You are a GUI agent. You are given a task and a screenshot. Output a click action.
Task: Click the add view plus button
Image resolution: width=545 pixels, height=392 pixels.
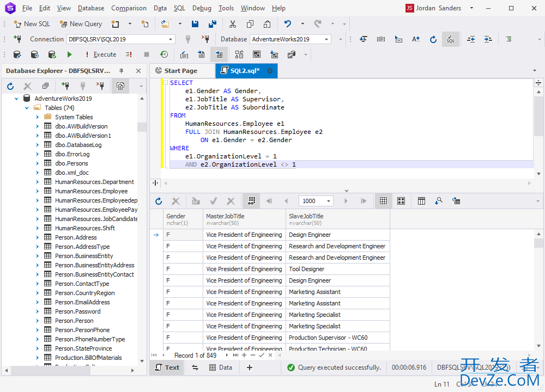tap(250, 367)
